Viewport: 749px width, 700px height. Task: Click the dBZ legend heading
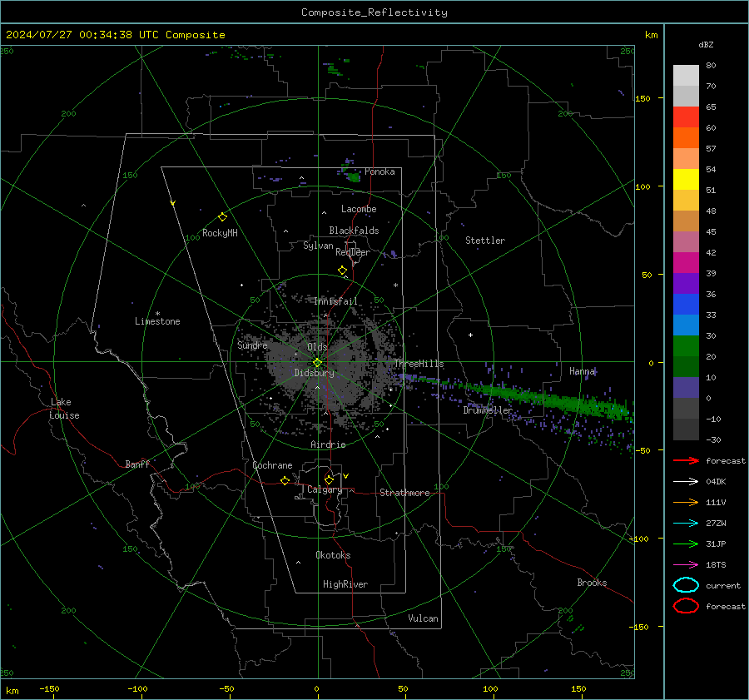tap(706, 44)
